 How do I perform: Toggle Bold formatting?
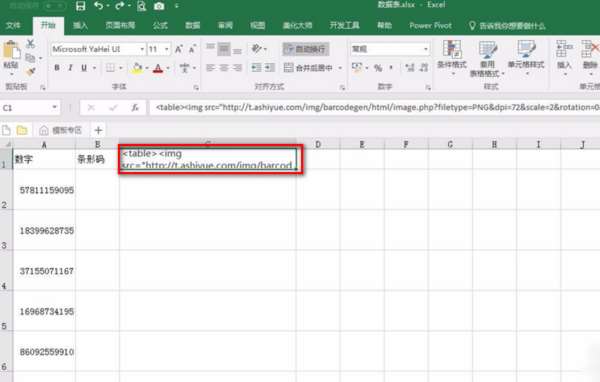click(57, 68)
